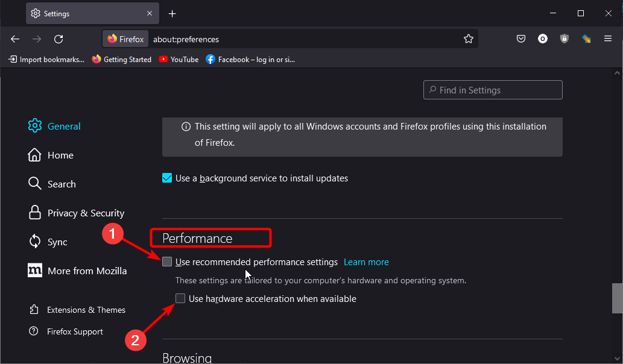Enable hardware acceleration when available checkbox
The width and height of the screenshot is (623, 364).
[x=180, y=299]
